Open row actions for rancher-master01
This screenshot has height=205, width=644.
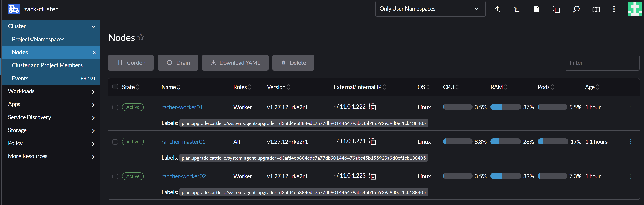(630, 142)
